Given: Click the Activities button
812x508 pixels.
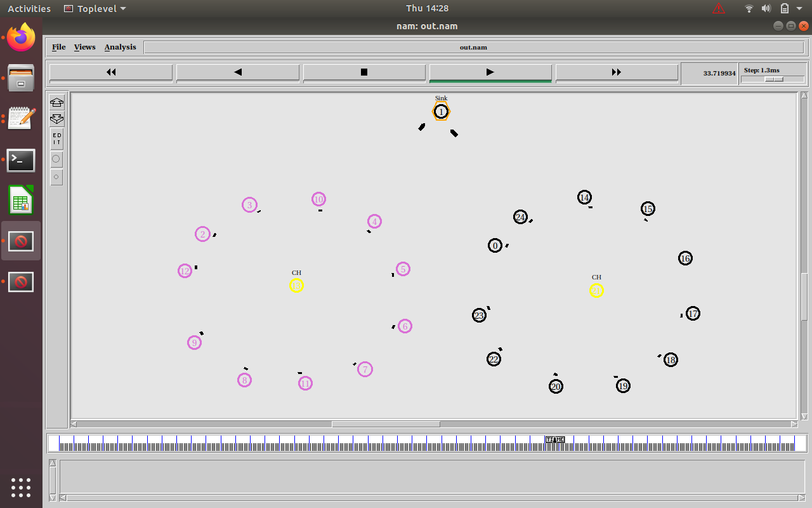Looking at the screenshot, I should [x=29, y=8].
